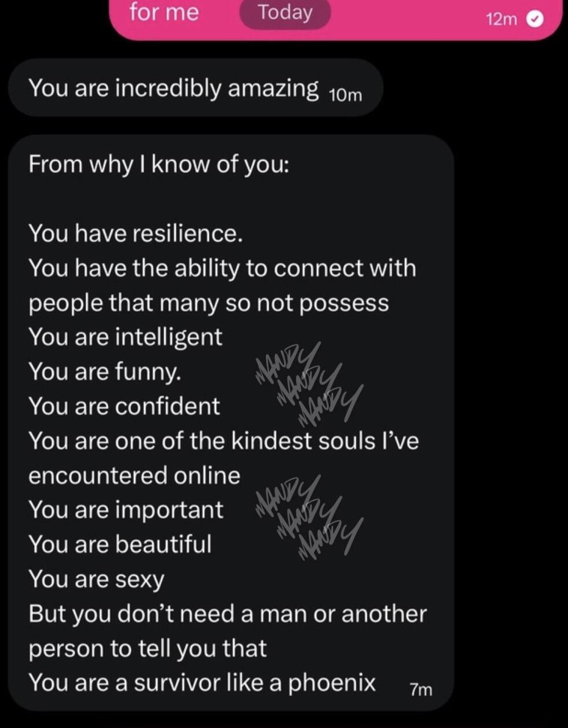Select the "You have resilience." line
This screenshot has width=568, height=728.
[136, 233]
